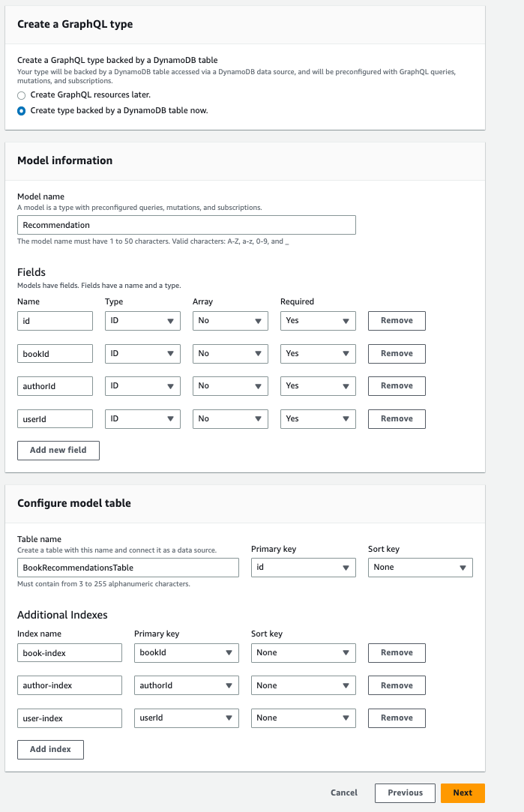The height and width of the screenshot is (812, 524).
Task: Click Add new field
Action: [x=58, y=451]
